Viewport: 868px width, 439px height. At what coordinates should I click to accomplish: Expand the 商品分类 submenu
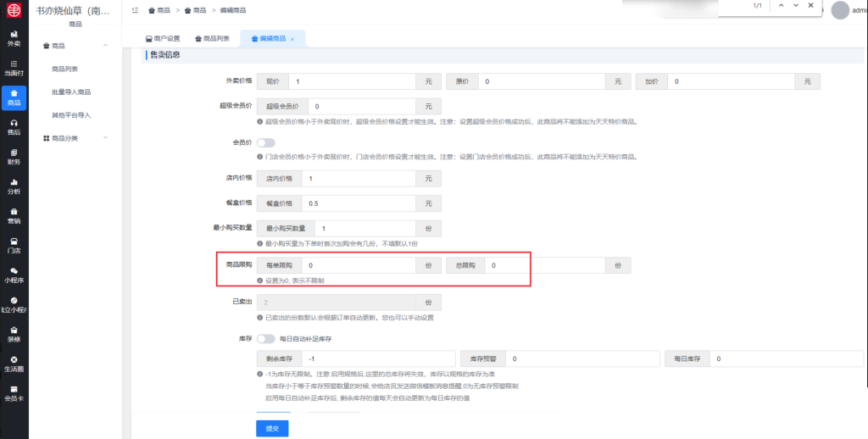pos(104,137)
